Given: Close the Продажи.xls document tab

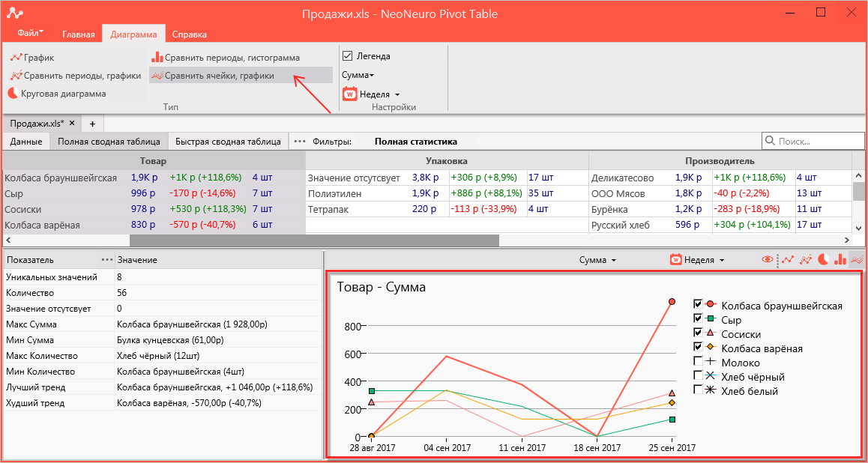Looking at the screenshot, I should point(72,123).
